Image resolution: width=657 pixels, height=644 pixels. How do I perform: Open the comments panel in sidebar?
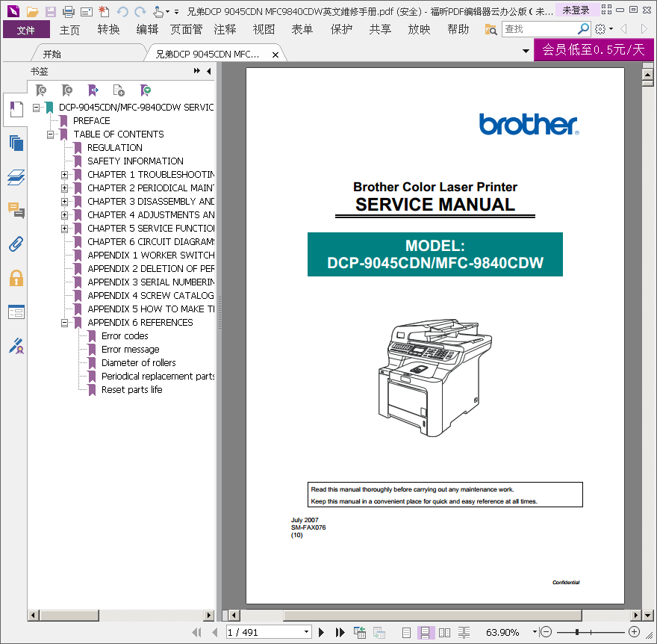[16, 210]
